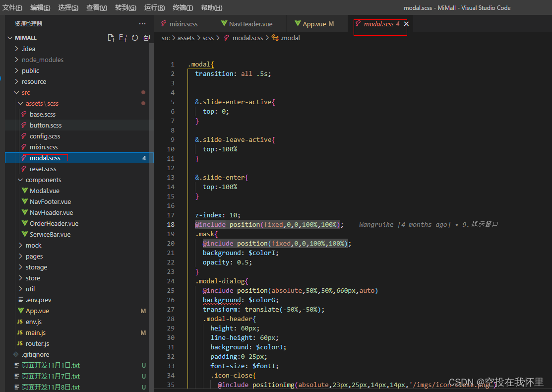552x392 pixels.
Task: Click the Vue logo icon beside Modal.vue
Action: tap(25, 191)
